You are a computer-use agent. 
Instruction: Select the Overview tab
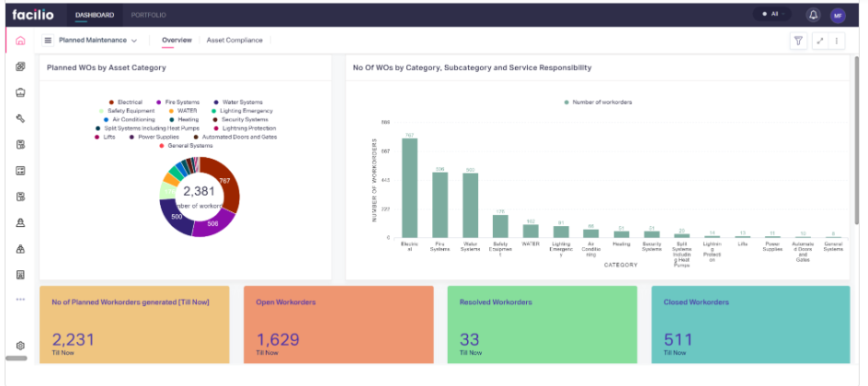click(x=177, y=40)
